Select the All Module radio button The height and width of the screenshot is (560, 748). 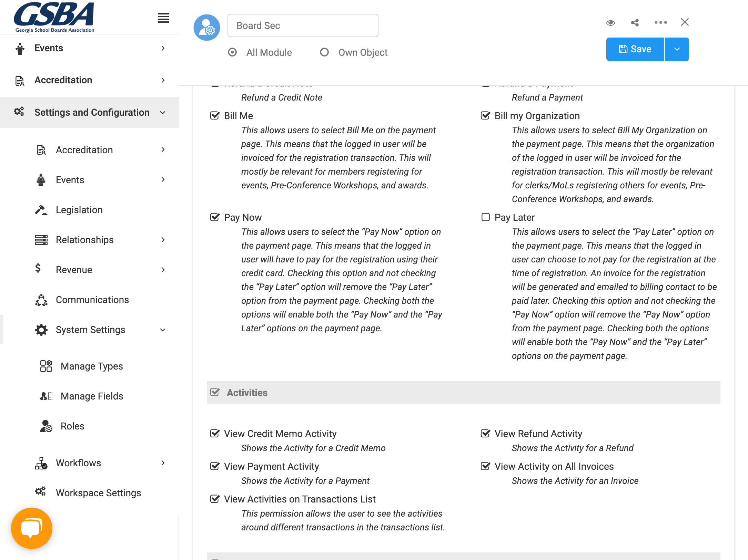232,52
